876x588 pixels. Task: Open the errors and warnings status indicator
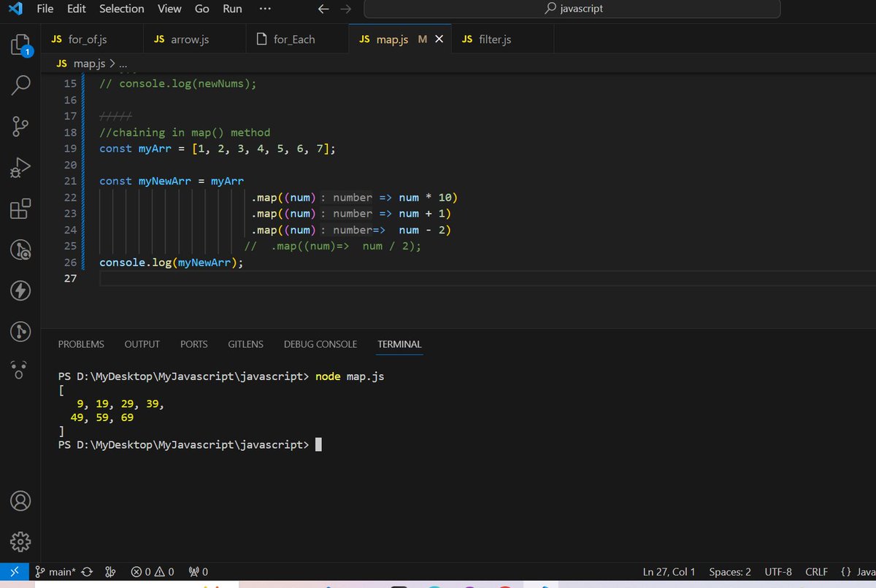coord(153,572)
